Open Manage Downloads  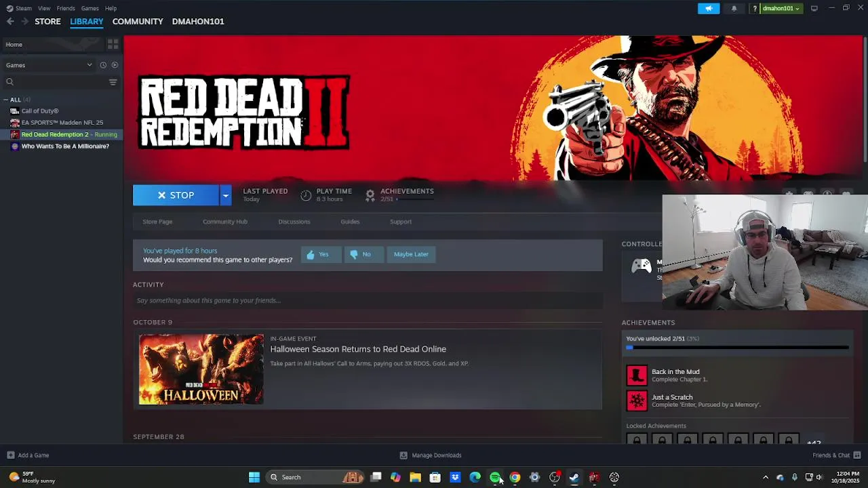point(431,455)
